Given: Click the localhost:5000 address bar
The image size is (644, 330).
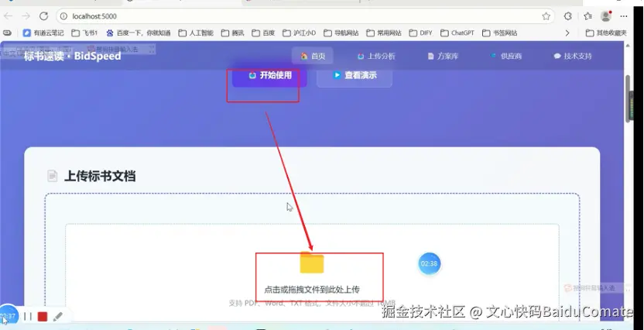Looking at the screenshot, I should click(305, 16).
